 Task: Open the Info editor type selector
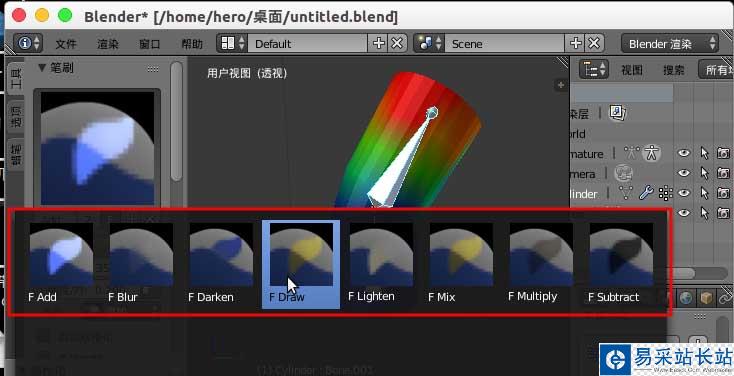pos(29,44)
